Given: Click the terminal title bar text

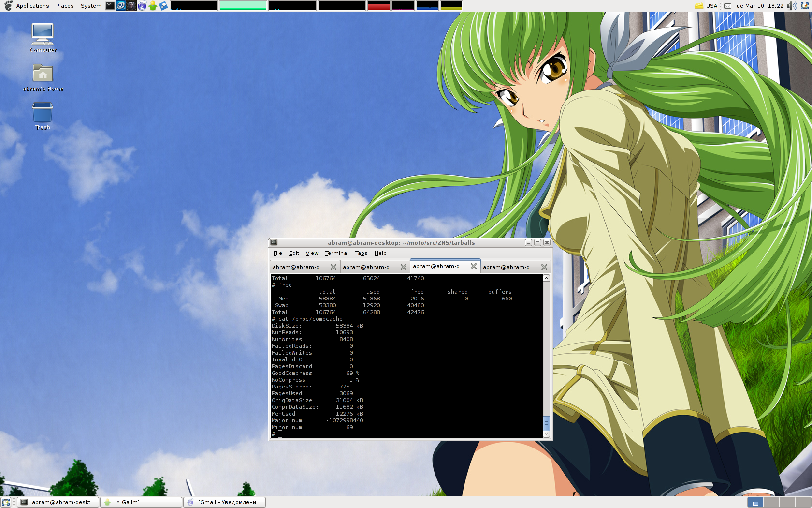Looking at the screenshot, I should coord(401,243).
